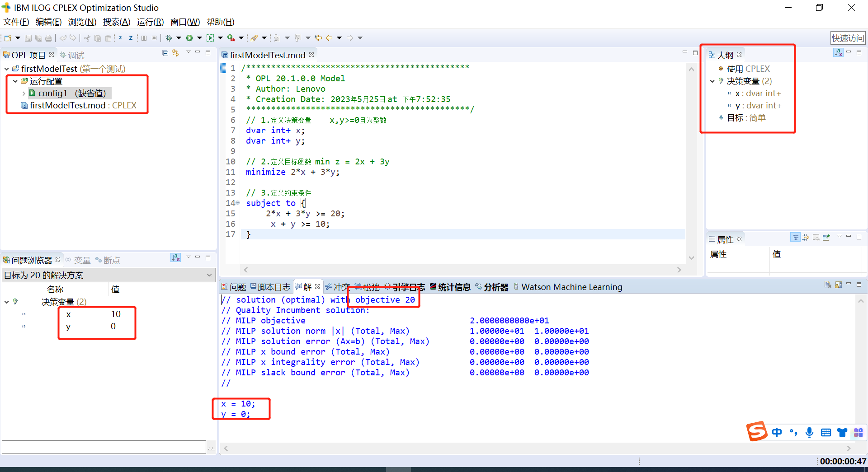Click the solution panel horizontal scrollbar right arrow
This screenshot has width=868, height=472.
(x=849, y=448)
